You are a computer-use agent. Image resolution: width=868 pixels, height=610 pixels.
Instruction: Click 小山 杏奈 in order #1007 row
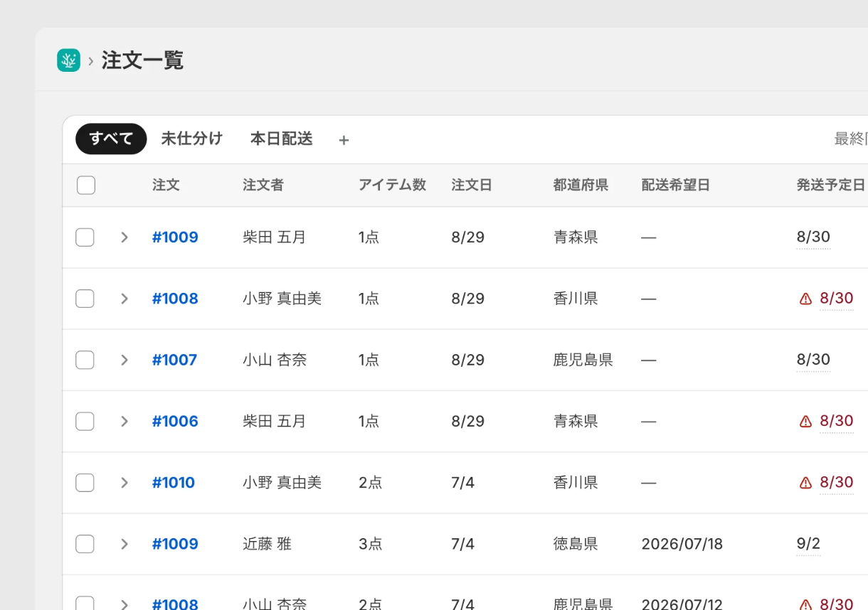point(275,360)
